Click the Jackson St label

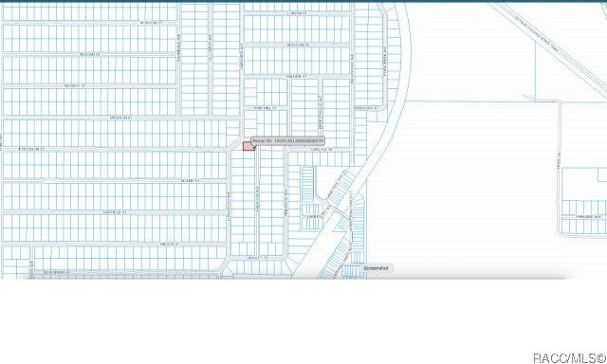pyautogui.click(x=149, y=23)
